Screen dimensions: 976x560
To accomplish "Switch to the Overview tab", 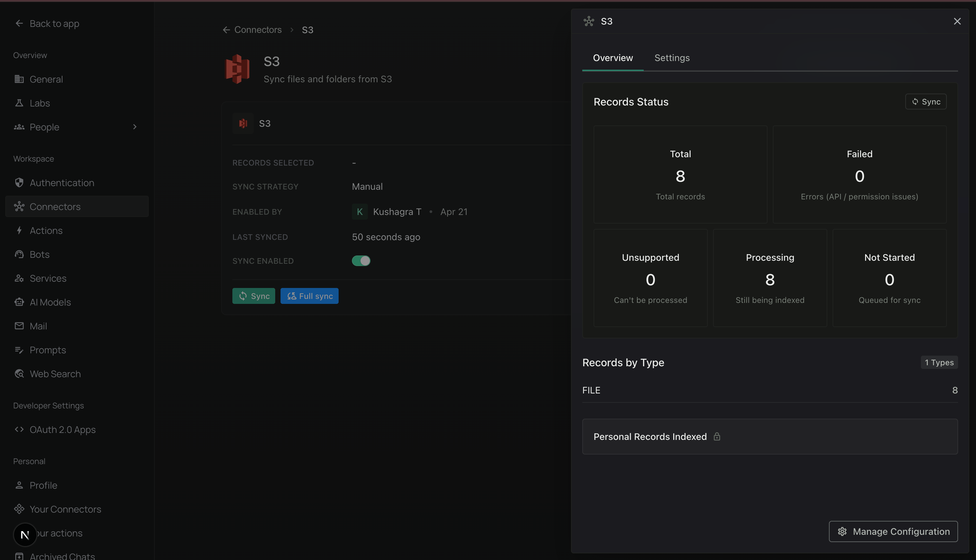I will click(613, 58).
